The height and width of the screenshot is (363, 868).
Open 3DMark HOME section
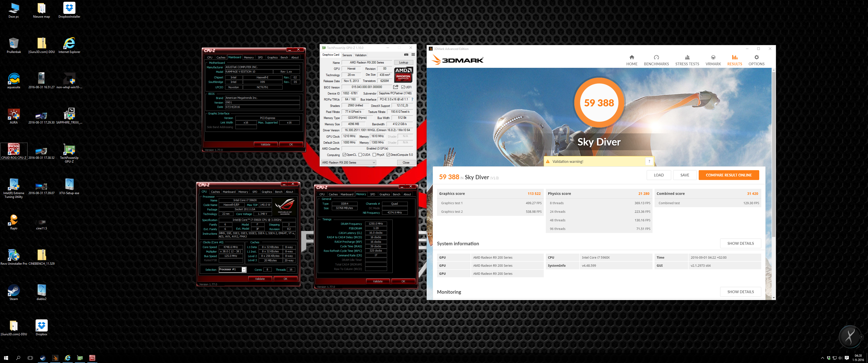632,60
